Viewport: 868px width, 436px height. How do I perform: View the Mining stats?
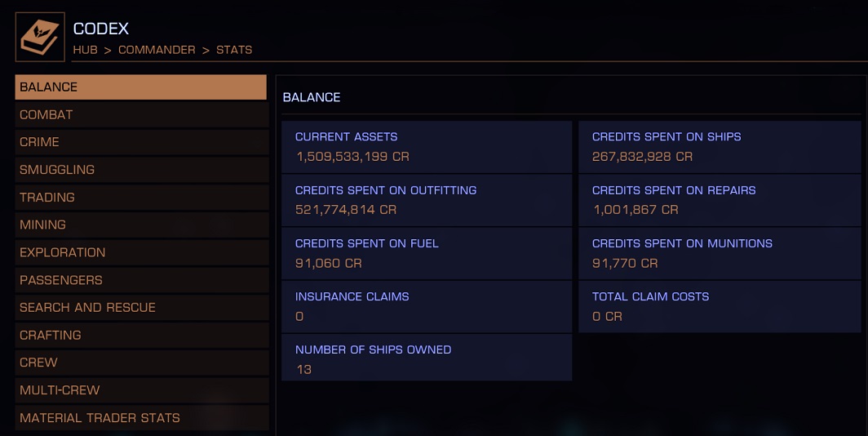click(x=142, y=225)
